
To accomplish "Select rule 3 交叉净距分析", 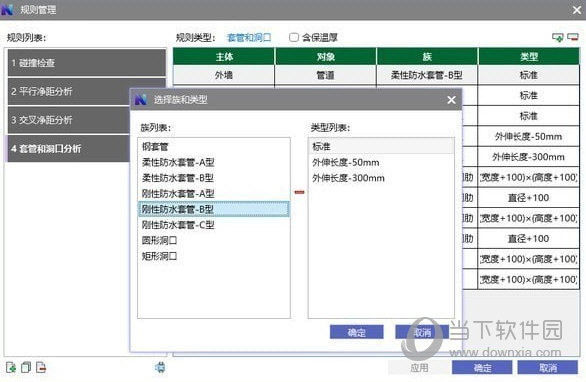I will [69, 120].
